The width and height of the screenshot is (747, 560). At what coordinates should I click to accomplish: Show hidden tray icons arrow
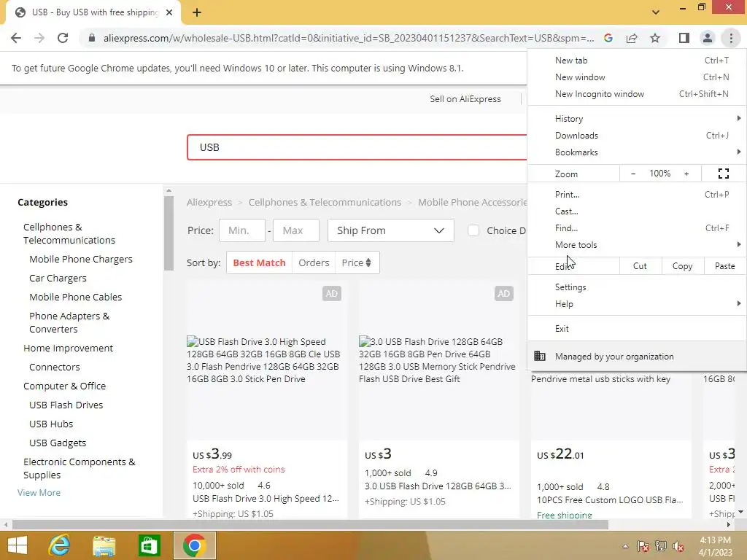coord(625,546)
